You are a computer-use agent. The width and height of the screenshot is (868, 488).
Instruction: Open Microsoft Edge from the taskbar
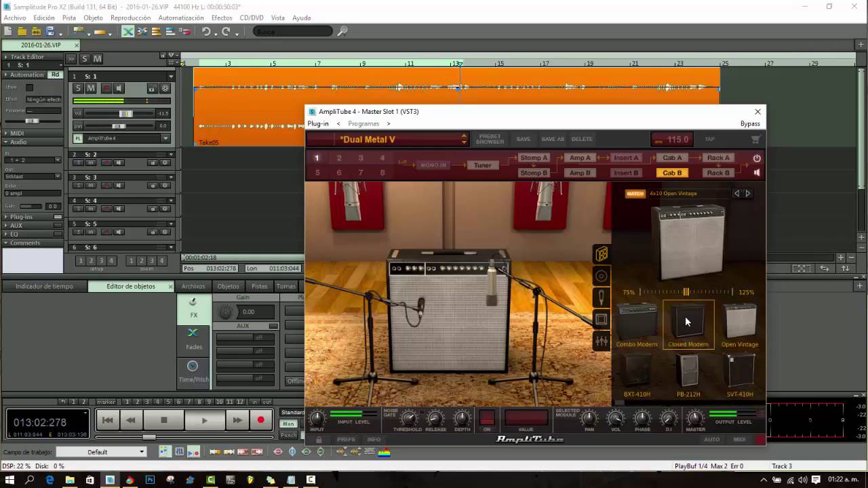(50, 480)
